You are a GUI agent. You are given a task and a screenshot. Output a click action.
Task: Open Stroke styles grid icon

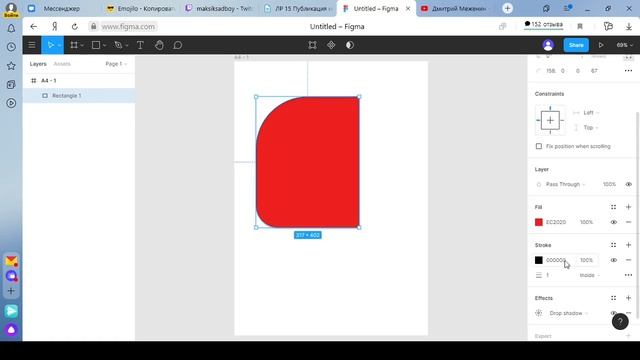(613, 245)
